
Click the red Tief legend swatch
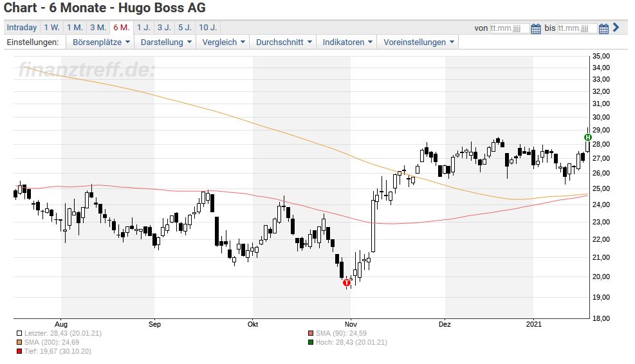point(19,351)
